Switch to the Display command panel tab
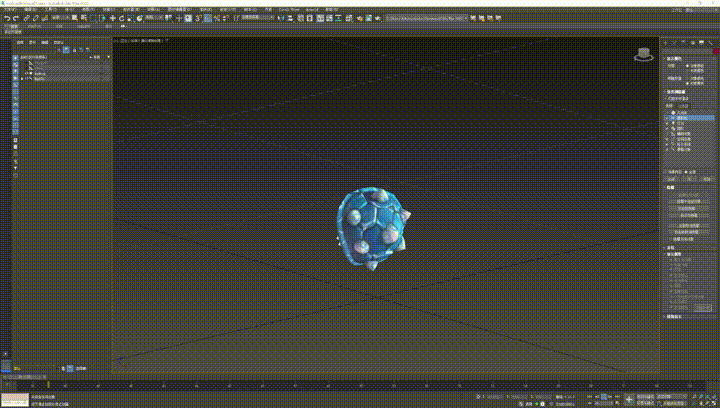 click(701, 43)
